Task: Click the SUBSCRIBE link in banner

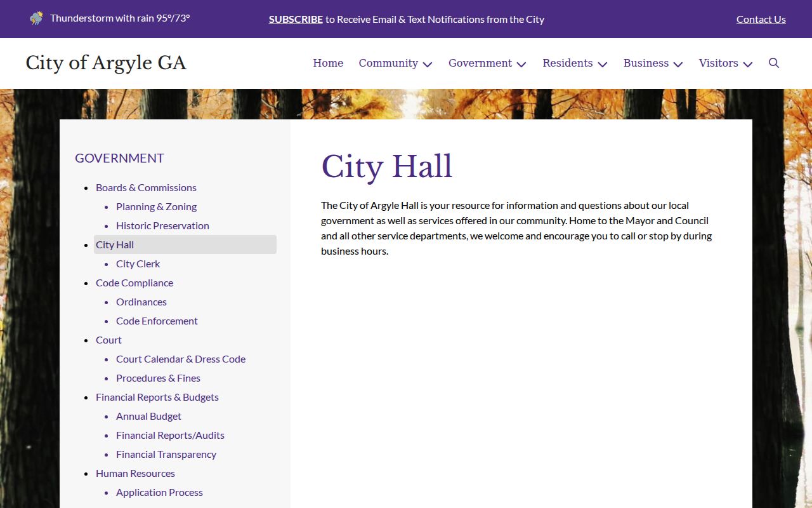Action: 296,19
